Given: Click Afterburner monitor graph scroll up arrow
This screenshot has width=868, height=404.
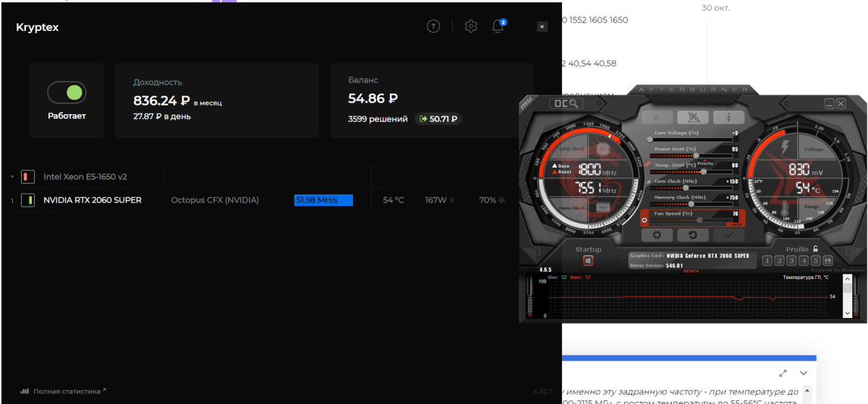Looking at the screenshot, I should (847, 280).
